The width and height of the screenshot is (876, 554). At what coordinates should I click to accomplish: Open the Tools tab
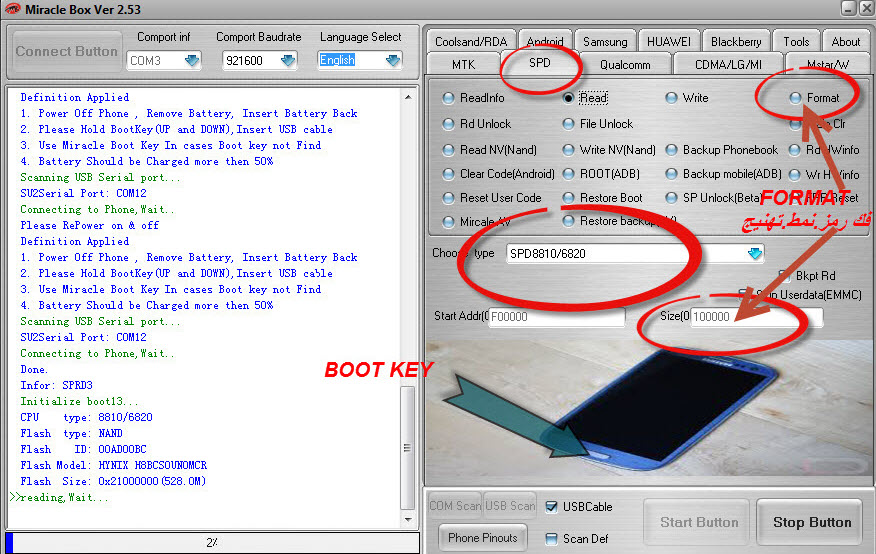(x=796, y=42)
